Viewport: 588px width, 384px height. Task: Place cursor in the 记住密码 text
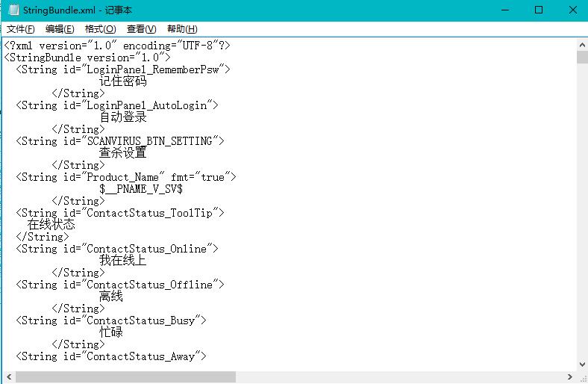coord(123,81)
